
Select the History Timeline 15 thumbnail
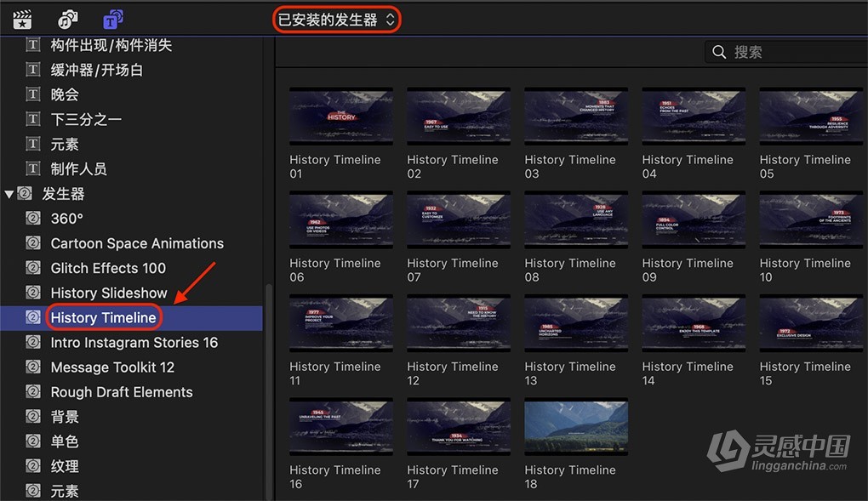pos(811,323)
